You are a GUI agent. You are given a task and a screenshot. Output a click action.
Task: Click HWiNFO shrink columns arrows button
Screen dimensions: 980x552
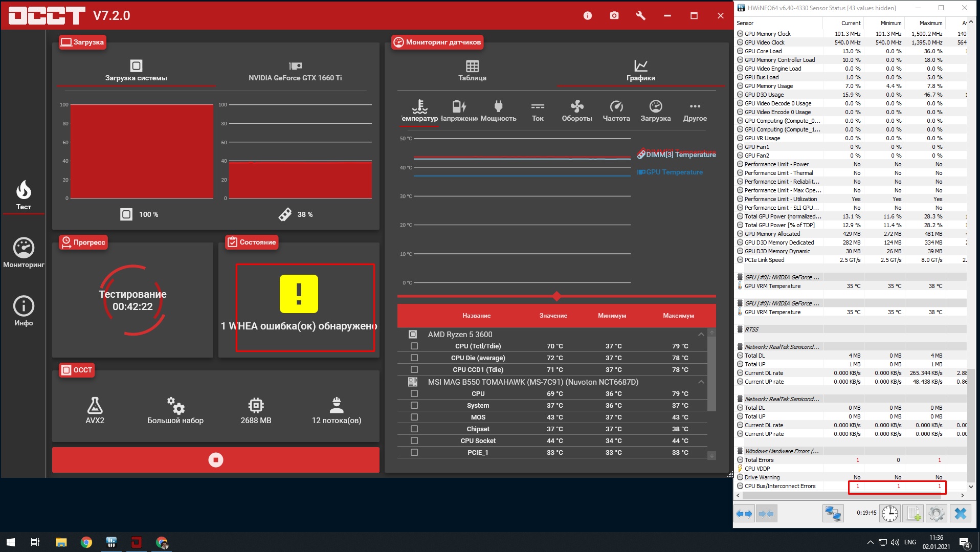(x=766, y=513)
